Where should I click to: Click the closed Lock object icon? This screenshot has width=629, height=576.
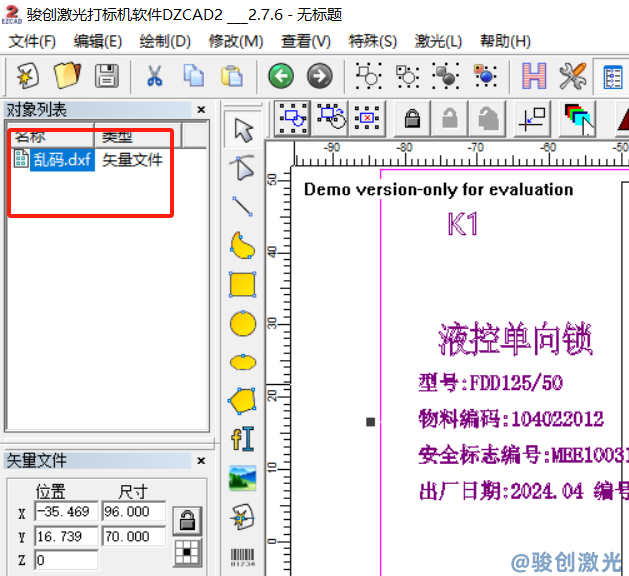tap(412, 119)
